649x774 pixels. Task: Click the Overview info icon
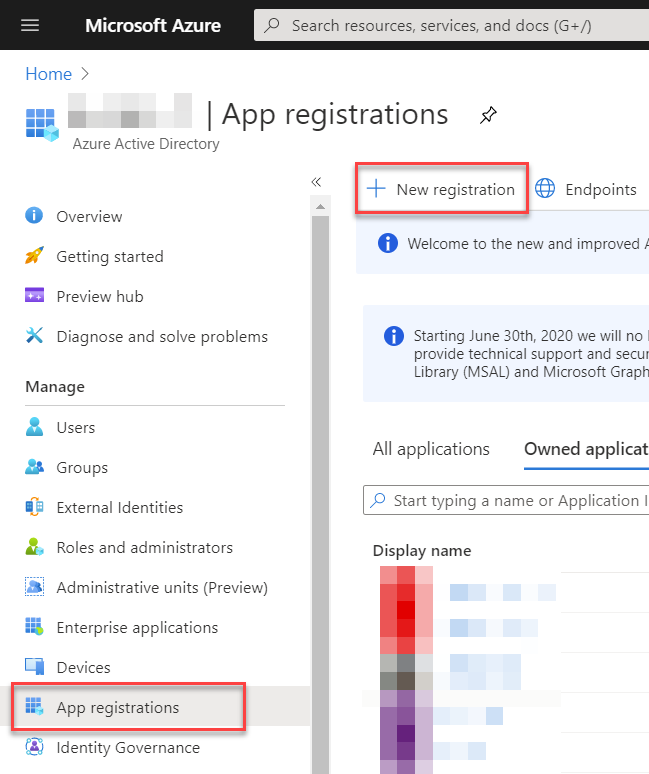click(x=34, y=216)
